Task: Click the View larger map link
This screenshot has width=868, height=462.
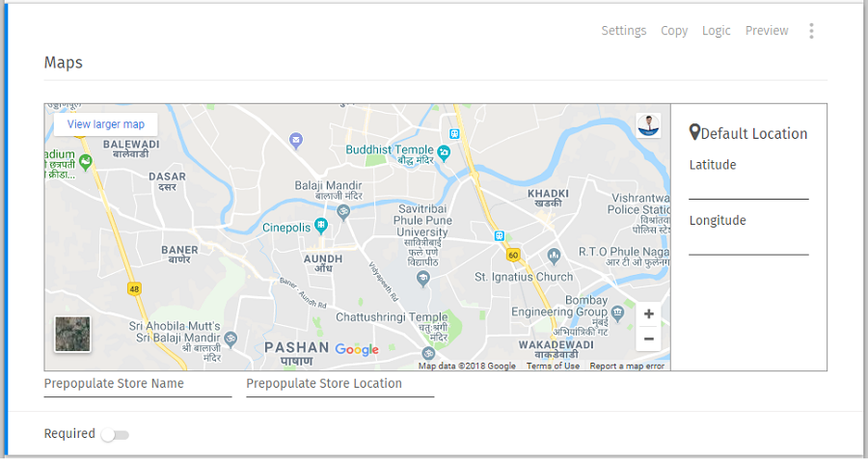Action: tap(106, 124)
